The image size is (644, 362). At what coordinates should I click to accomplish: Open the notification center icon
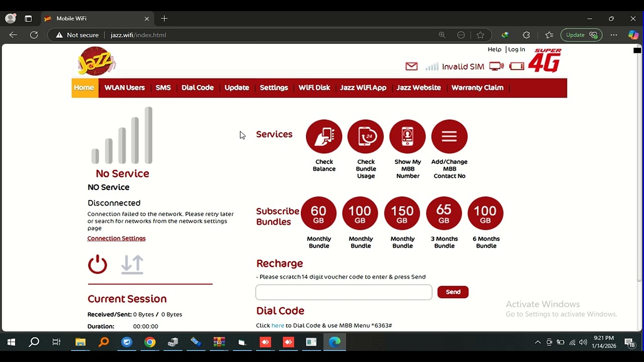(x=629, y=342)
